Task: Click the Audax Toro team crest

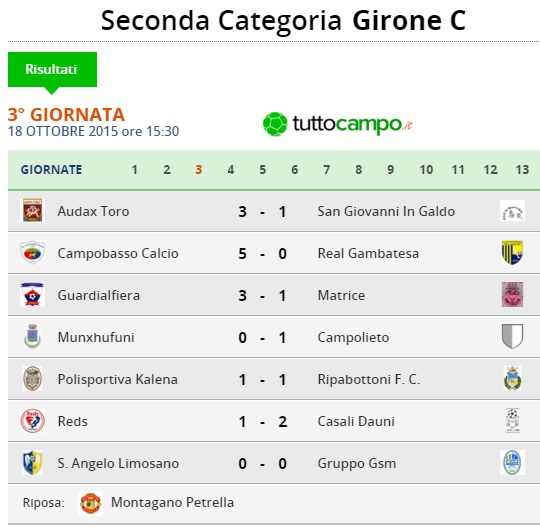Action: tap(32, 210)
